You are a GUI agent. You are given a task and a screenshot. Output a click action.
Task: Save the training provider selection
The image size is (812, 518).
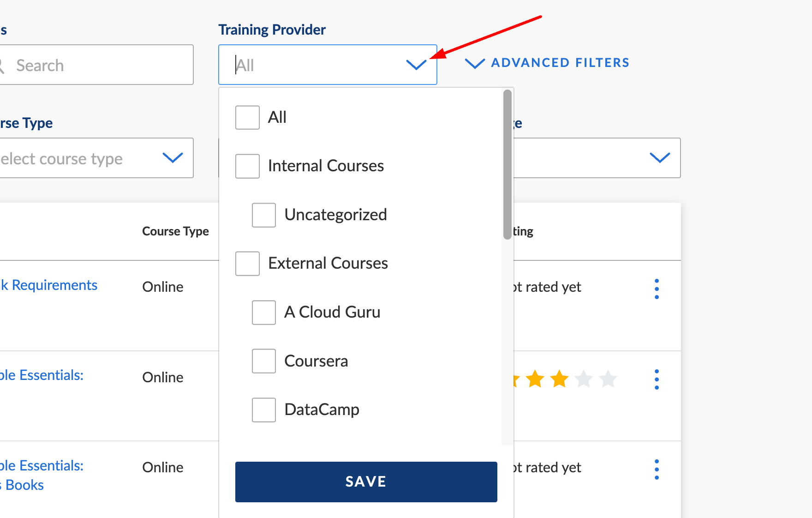pyautogui.click(x=366, y=482)
